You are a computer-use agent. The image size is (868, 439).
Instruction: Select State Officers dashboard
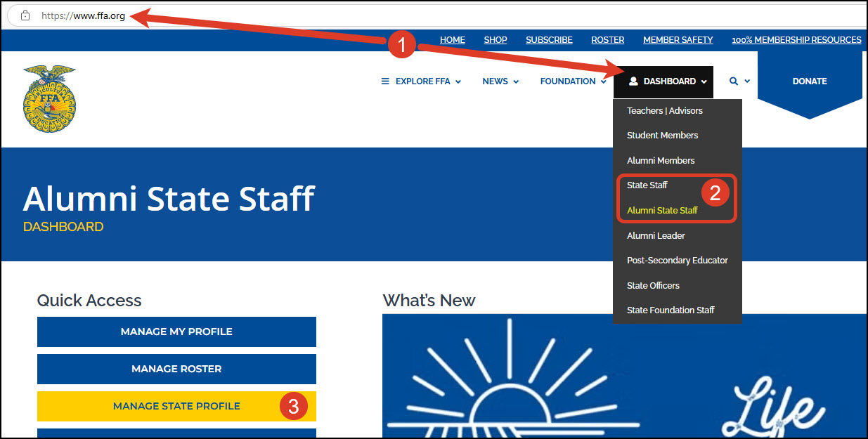coord(653,285)
